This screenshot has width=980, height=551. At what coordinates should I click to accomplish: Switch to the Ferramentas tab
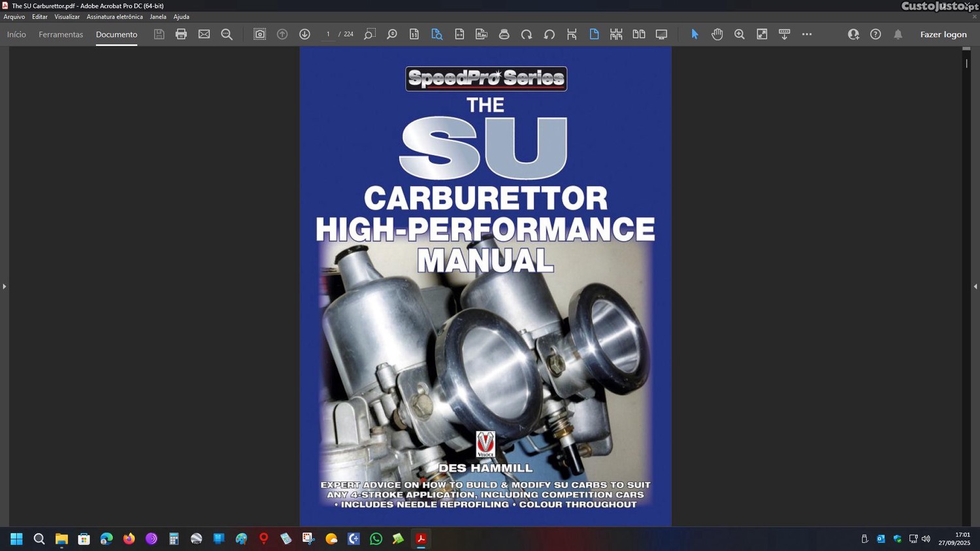coord(61,34)
